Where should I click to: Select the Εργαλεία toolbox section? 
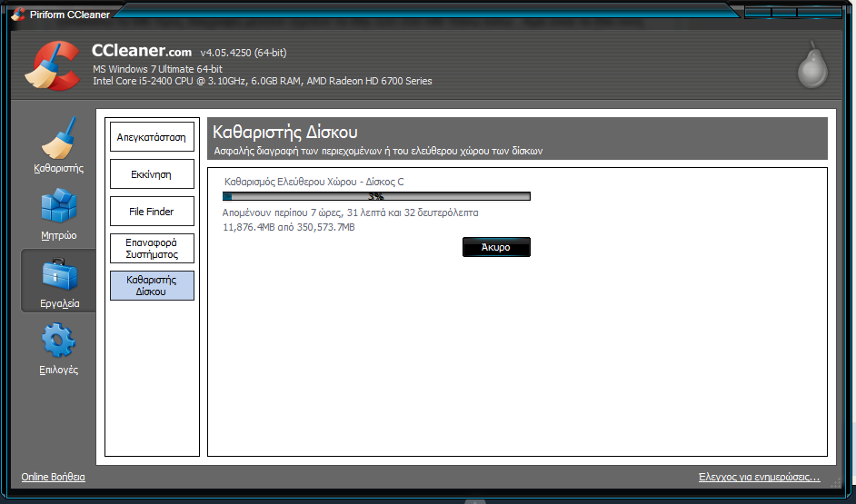(58, 282)
